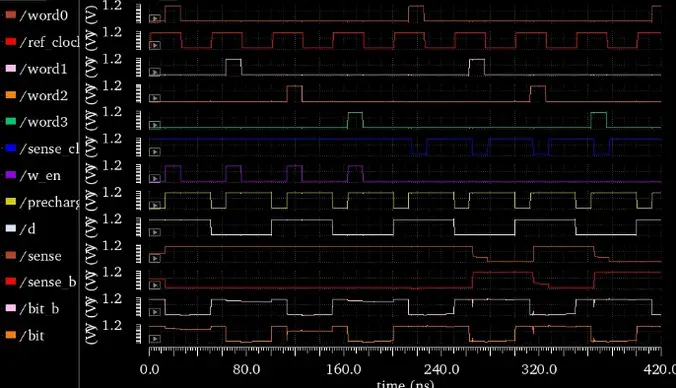Image resolution: width=676 pixels, height=388 pixels.
Task: Click the blue color swatch beside /sense_cl
Action: [x=11, y=148]
